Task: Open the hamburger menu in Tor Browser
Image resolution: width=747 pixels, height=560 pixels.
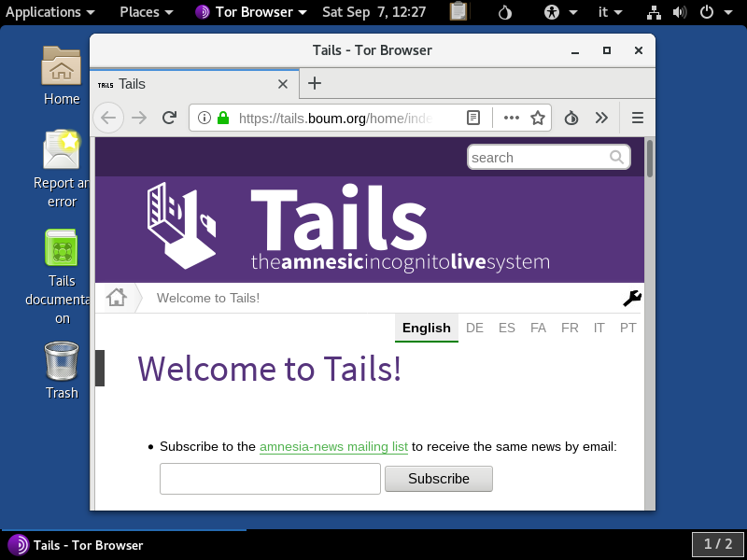Action: (638, 118)
